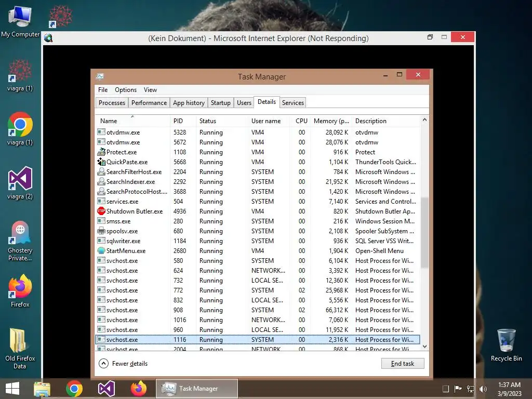Select the Protect.exe process icon
Image resolution: width=532 pixels, height=399 pixels.
coord(101,152)
